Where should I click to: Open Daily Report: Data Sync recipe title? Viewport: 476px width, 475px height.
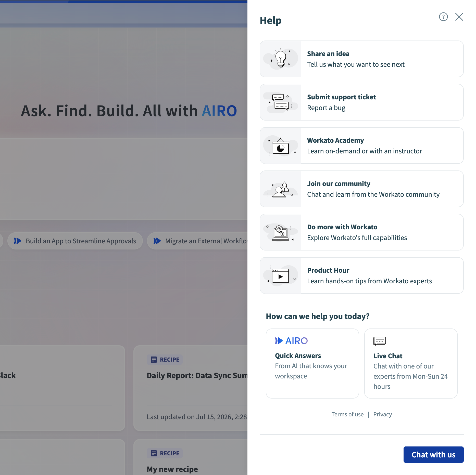click(197, 375)
